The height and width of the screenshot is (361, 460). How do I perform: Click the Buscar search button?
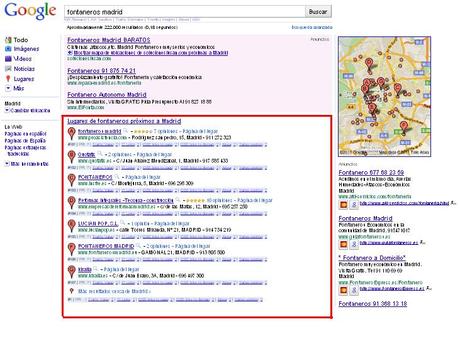[x=318, y=12]
